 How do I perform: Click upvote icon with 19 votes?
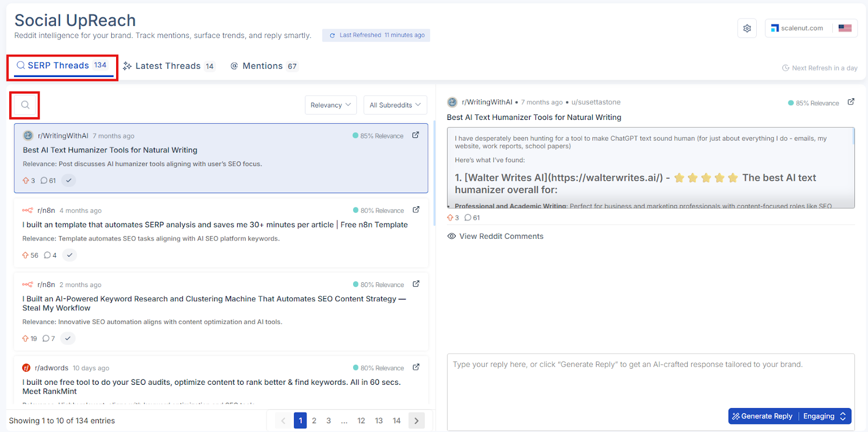(25, 339)
